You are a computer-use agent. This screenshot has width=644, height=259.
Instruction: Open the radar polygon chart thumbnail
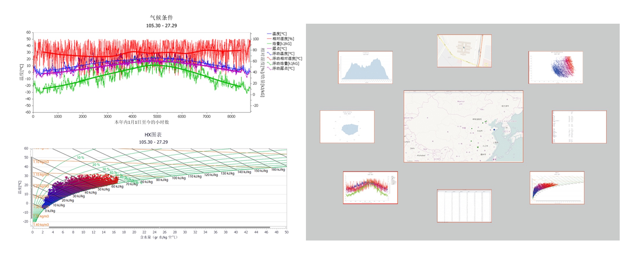click(347, 127)
